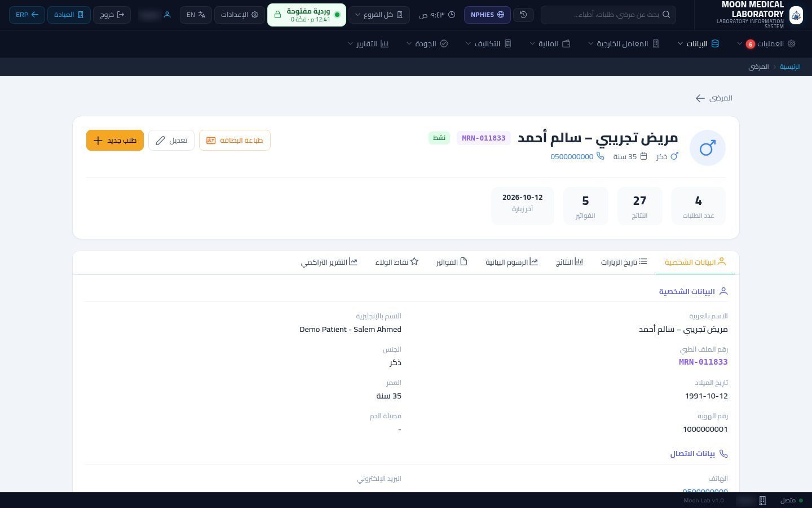Click the birth date value 1991-10-12
The image size is (812, 508).
tap(707, 396)
